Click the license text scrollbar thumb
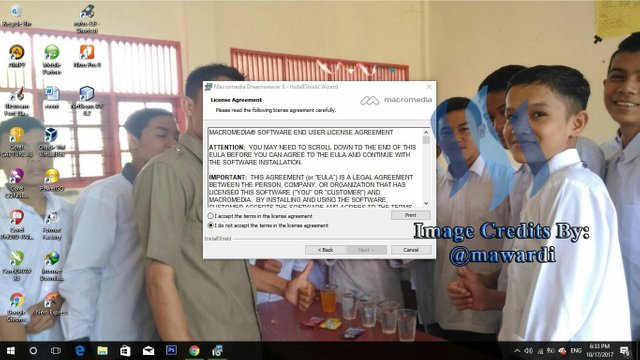 (426, 140)
